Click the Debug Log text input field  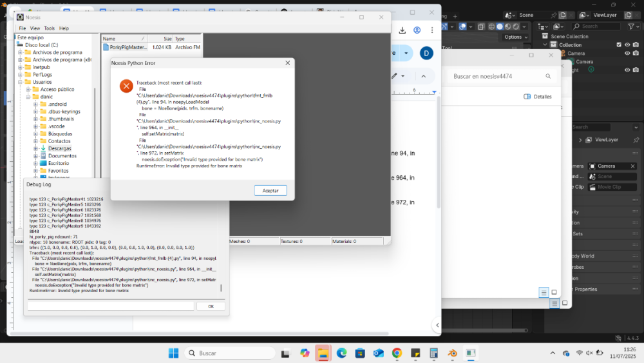[x=110, y=306]
